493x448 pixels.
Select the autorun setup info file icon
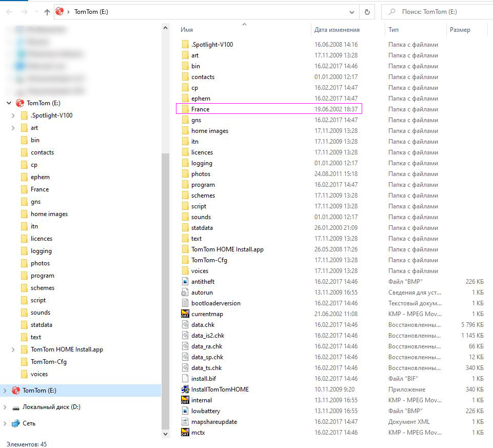click(x=185, y=293)
